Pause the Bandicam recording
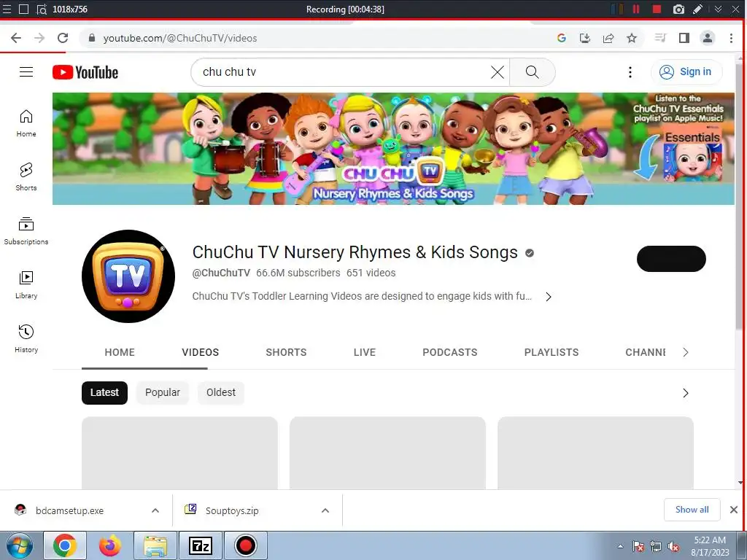 (636, 9)
